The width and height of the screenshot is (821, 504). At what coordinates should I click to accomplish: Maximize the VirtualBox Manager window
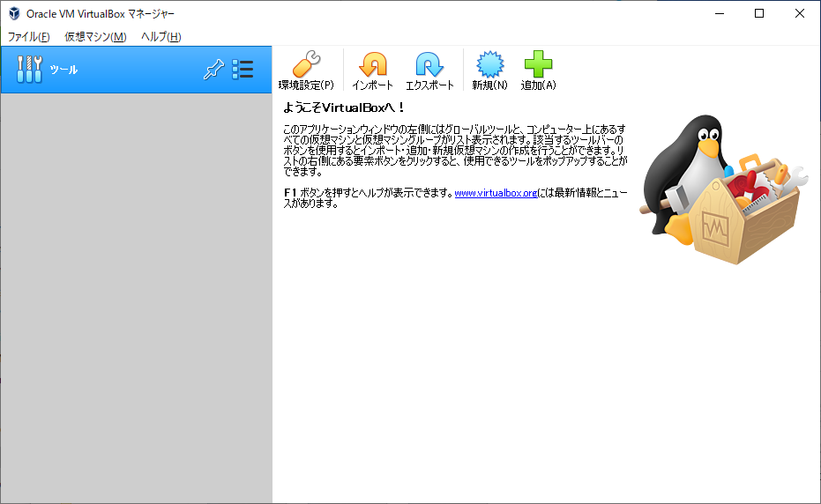(x=759, y=13)
